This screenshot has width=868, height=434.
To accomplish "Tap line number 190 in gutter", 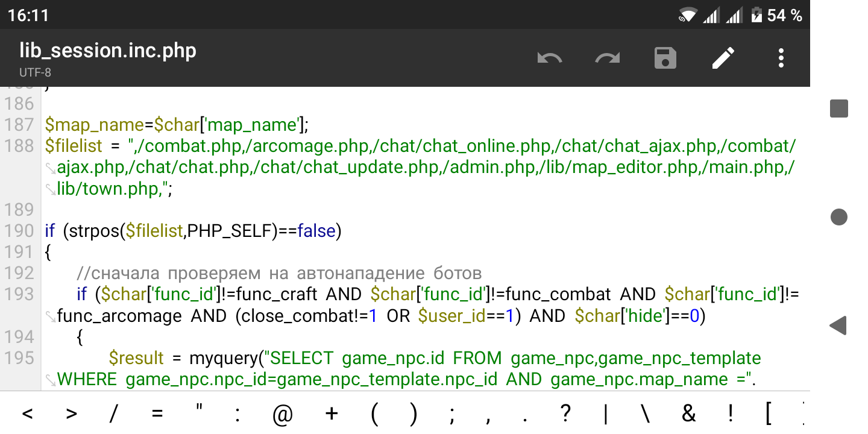I will [19, 231].
